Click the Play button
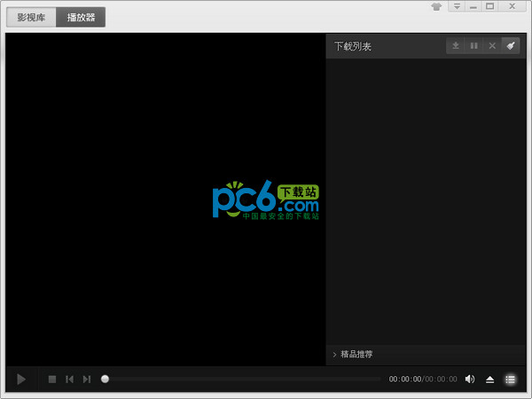Viewport: 532px width, 399px height. point(21,379)
